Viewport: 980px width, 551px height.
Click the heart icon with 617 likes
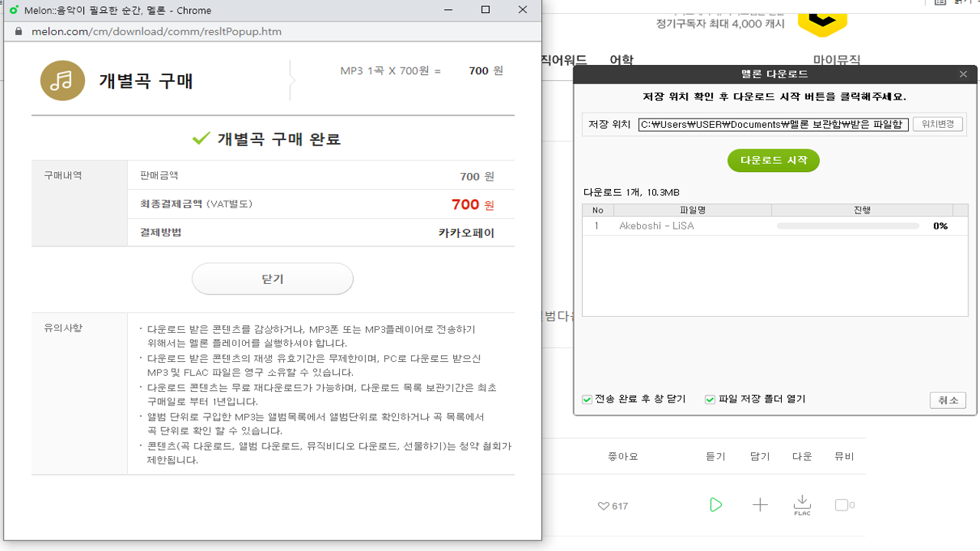(603, 506)
